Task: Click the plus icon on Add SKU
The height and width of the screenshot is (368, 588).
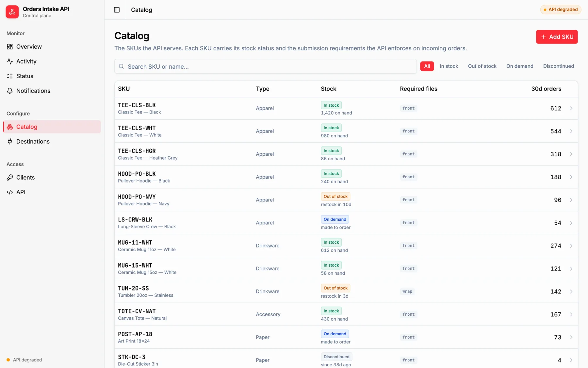Action: coord(543,37)
